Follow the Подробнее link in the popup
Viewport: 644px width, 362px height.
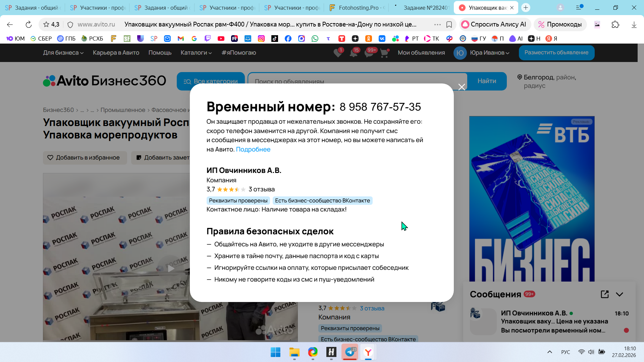coord(253,149)
